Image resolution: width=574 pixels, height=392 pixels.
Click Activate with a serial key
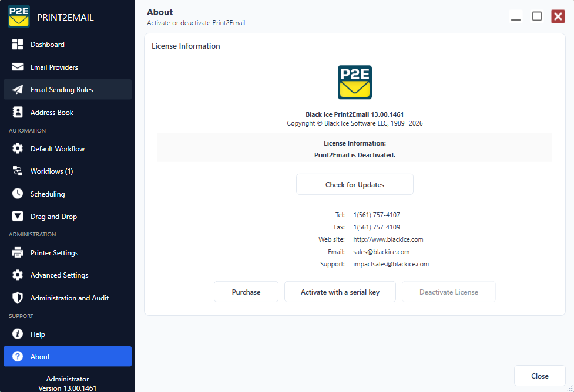click(x=340, y=292)
